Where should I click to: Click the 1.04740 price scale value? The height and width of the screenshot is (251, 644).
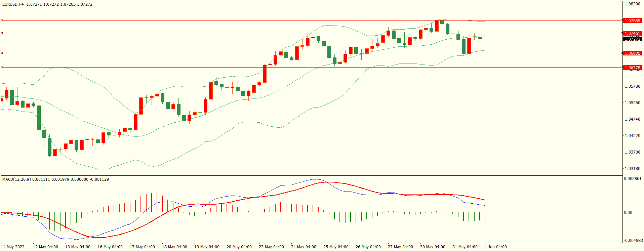tap(632, 119)
